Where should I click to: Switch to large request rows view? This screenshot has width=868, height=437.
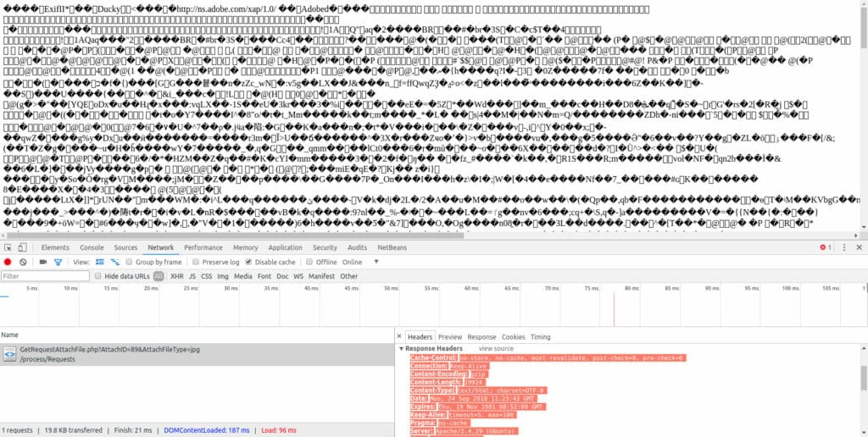tap(100, 262)
